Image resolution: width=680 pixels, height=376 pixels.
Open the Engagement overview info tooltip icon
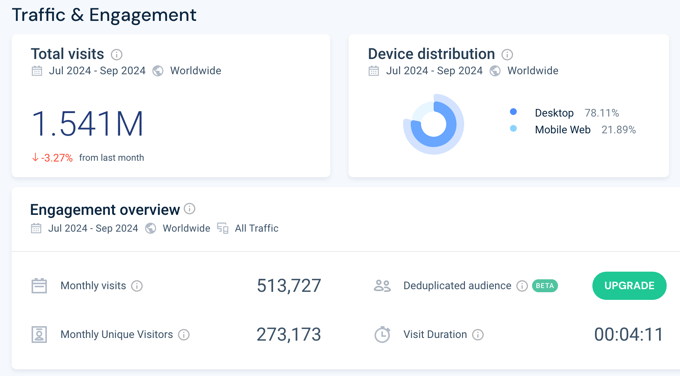[x=190, y=209]
